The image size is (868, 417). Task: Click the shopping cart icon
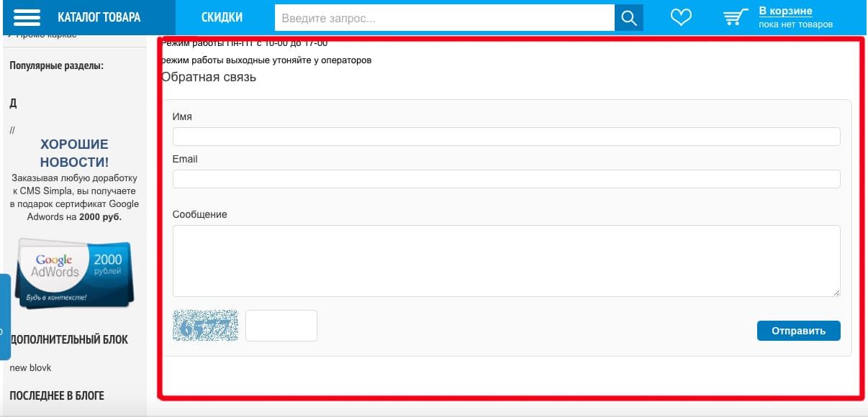pyautogui.click(x=735, y=17)
